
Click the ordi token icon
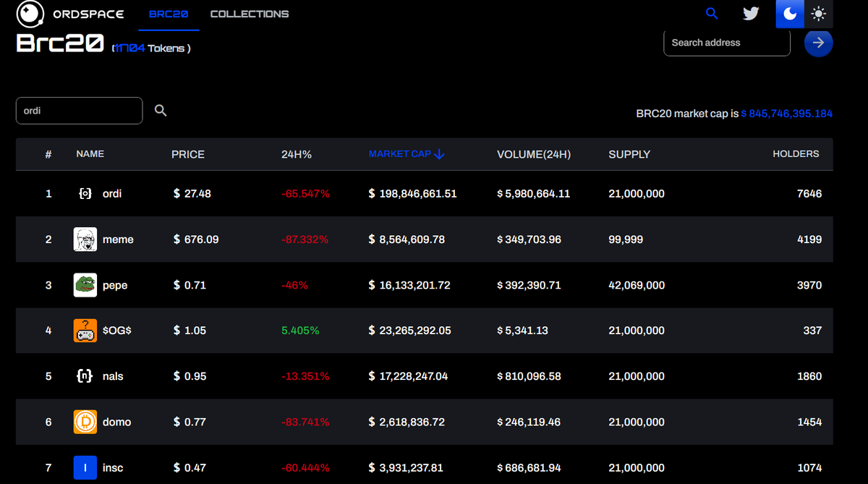click(x=85, y=194)
